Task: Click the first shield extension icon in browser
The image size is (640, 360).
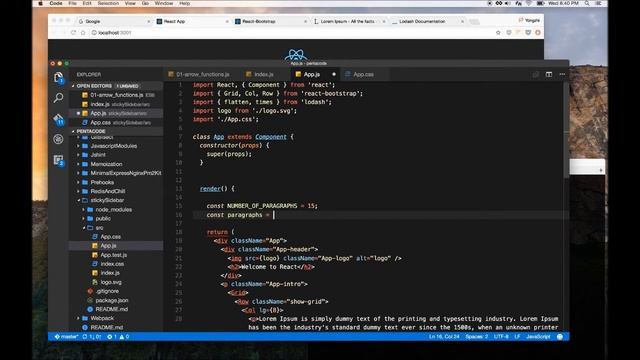Action: (x=509, y=33)
